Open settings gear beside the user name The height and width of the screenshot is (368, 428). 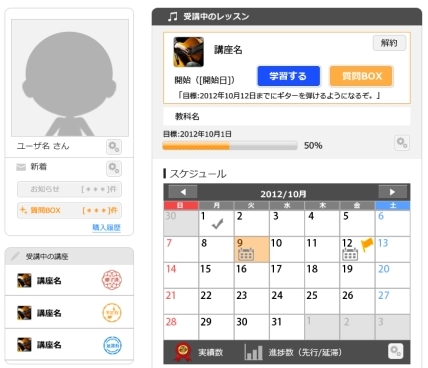(x=114, y=147)
